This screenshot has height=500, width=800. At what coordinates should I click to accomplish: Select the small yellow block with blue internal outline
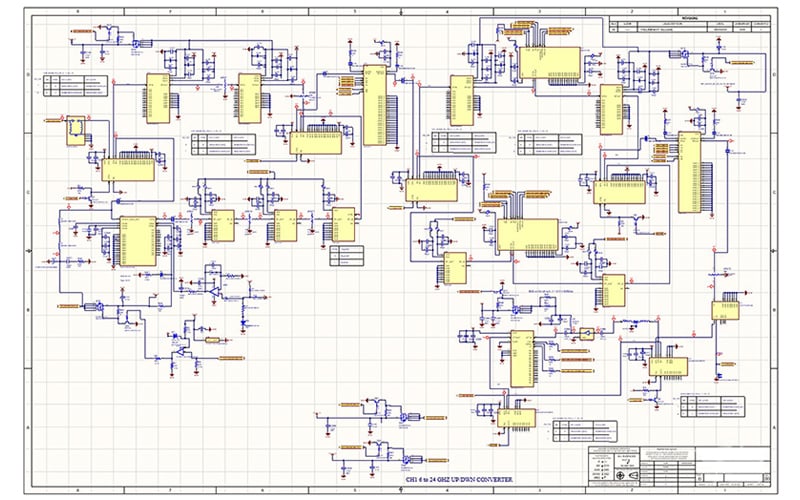pyautogui.click(x=76, y=131)
